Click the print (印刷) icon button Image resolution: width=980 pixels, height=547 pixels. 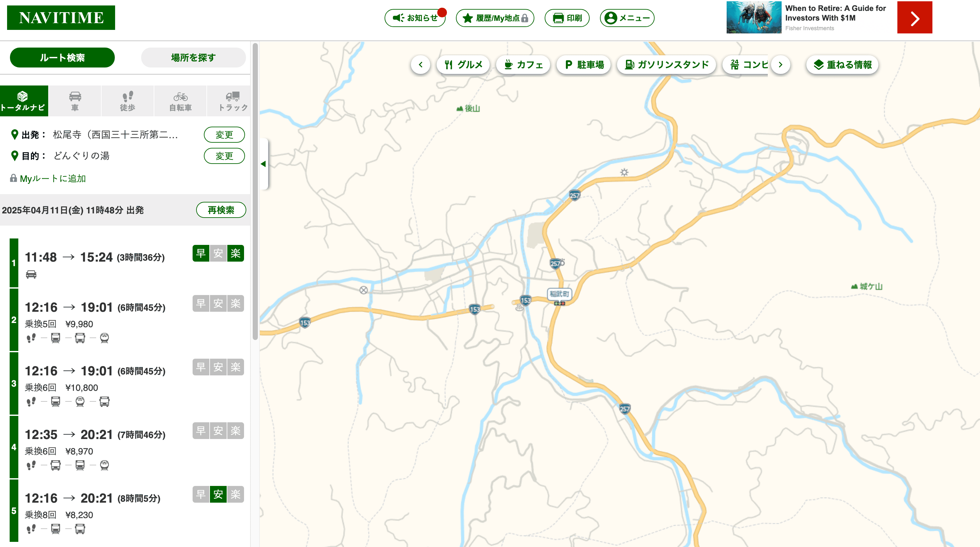pyautogui.click(x=567, y=18)
